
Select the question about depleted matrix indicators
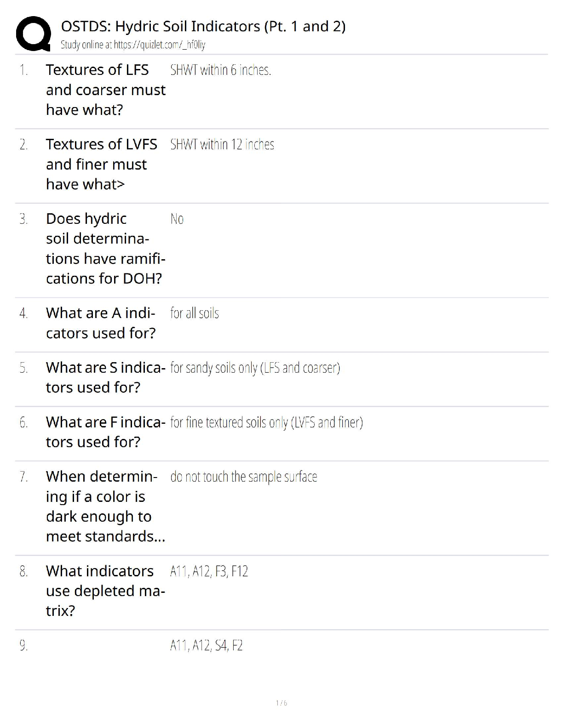click(x=105, y=591)
